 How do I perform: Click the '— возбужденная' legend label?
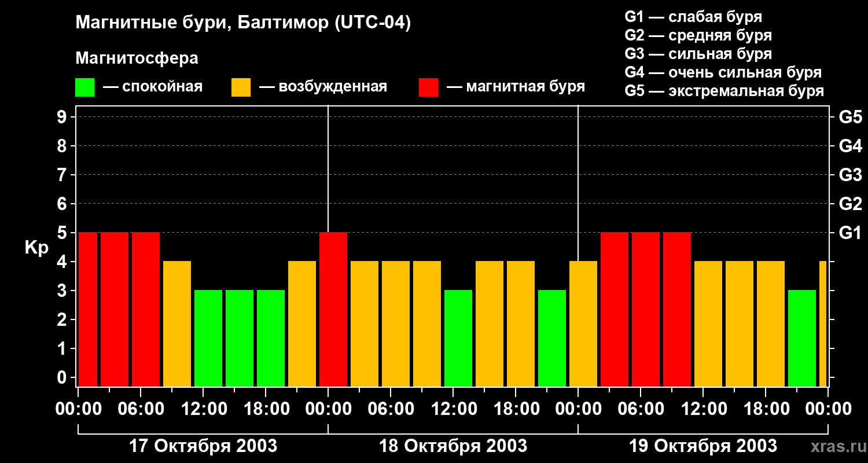(x=323, y=87)
